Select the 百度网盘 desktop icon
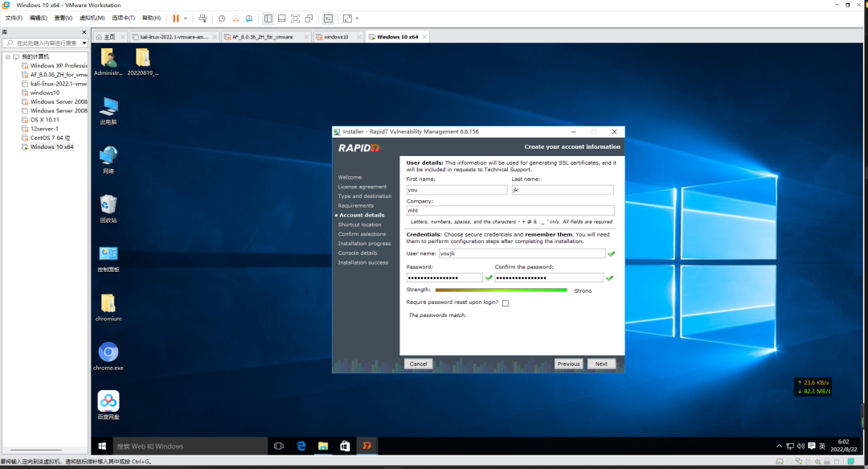The width and height of the screenshot is (868, 469). (108, 405)
